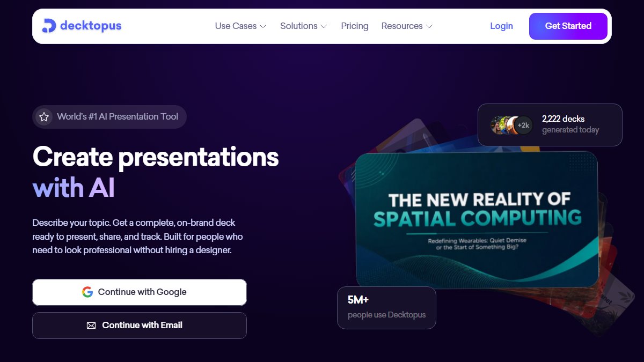Click the Login link
This screenshot has width=644, height=362.
501,26
